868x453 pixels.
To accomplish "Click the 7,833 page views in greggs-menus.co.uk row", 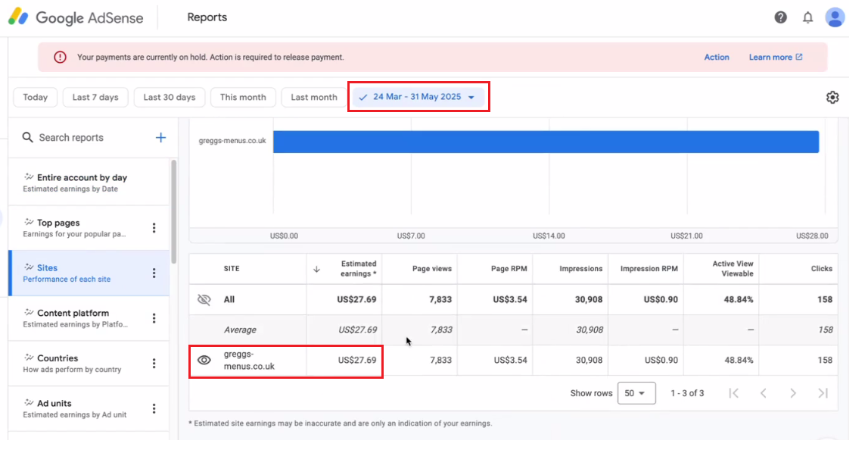I will click(440, 361).
